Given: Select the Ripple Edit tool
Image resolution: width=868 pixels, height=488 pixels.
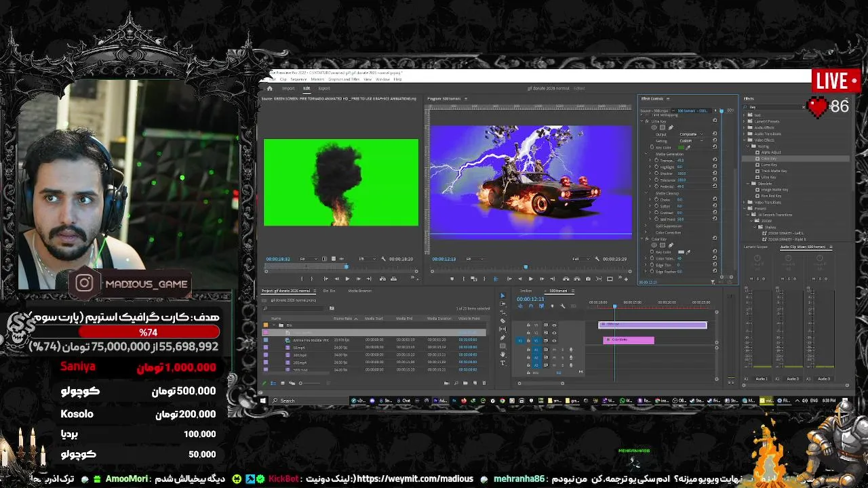Looking at the screenshot, I should (x=502, y=312).
